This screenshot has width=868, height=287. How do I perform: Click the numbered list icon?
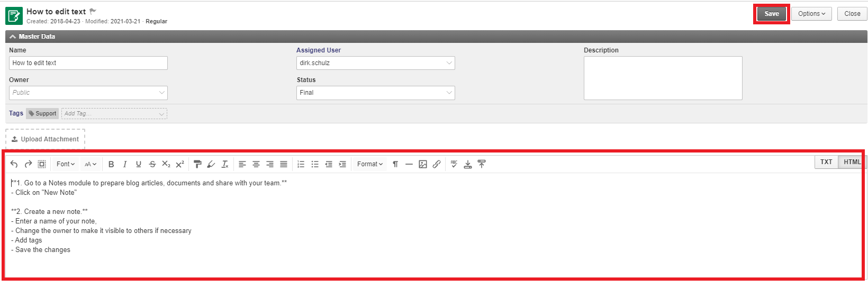(x=301, y=164)
